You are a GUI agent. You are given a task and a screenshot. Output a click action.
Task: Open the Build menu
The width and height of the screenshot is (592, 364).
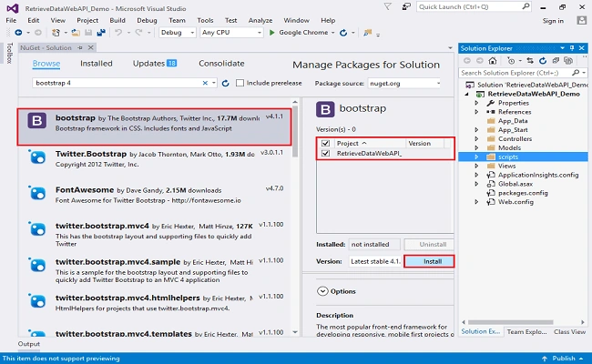click(x=117, y=20)
